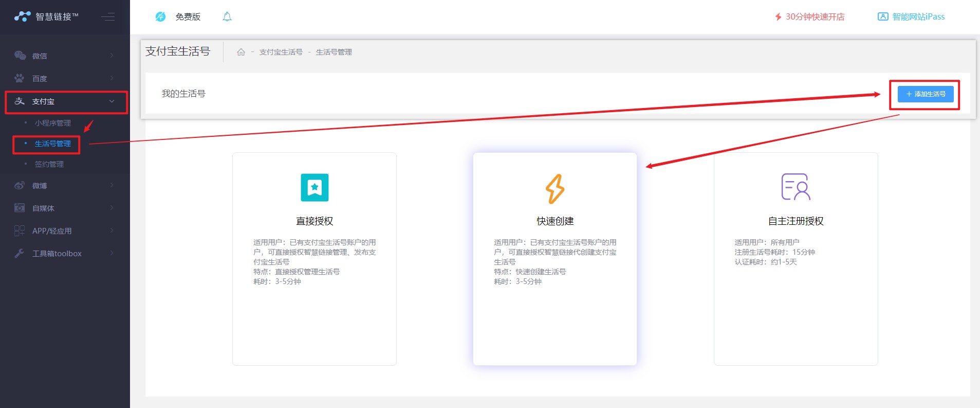Click text 特点：直接授权管理生活号
The height and width of the screenshot is (408, 980).
pos(297,272)
